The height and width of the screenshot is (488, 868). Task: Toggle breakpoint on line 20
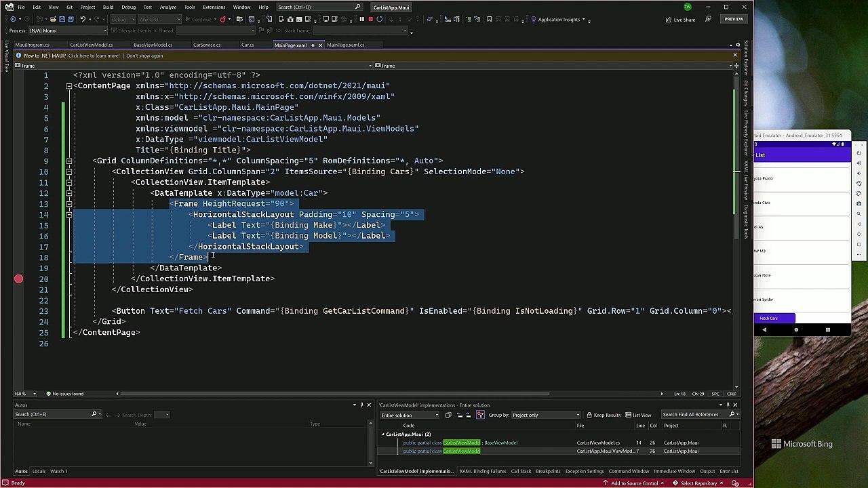18,279
